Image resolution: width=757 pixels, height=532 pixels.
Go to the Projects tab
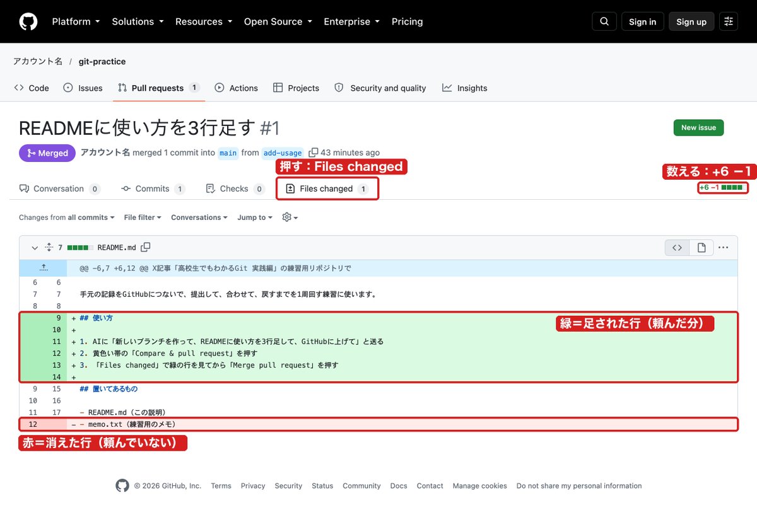tap(296, 88)
